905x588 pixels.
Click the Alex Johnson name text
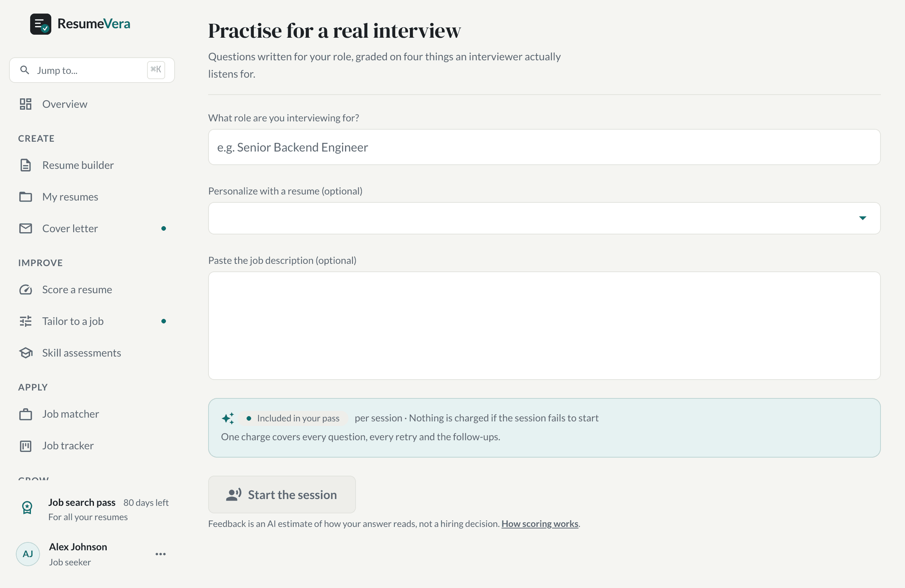pos(78,547)
